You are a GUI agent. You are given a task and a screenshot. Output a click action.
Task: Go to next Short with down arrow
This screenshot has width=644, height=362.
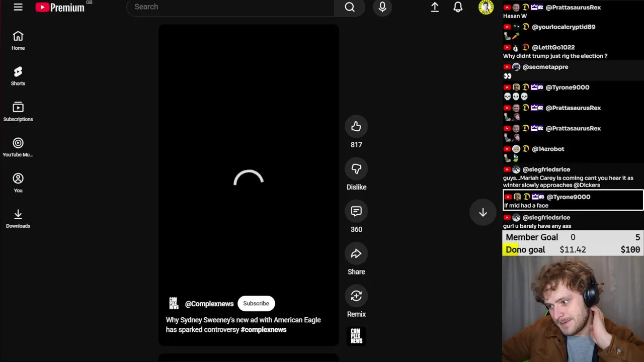[483, 213]
